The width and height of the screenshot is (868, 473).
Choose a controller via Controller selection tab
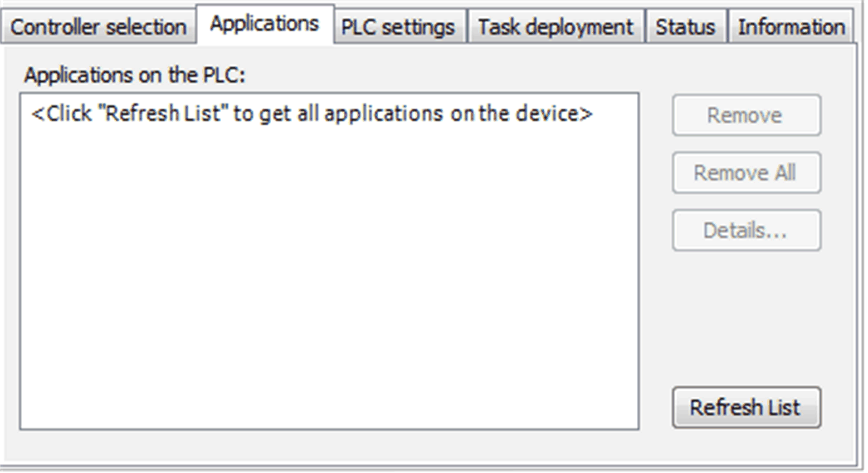click(98, 27)
